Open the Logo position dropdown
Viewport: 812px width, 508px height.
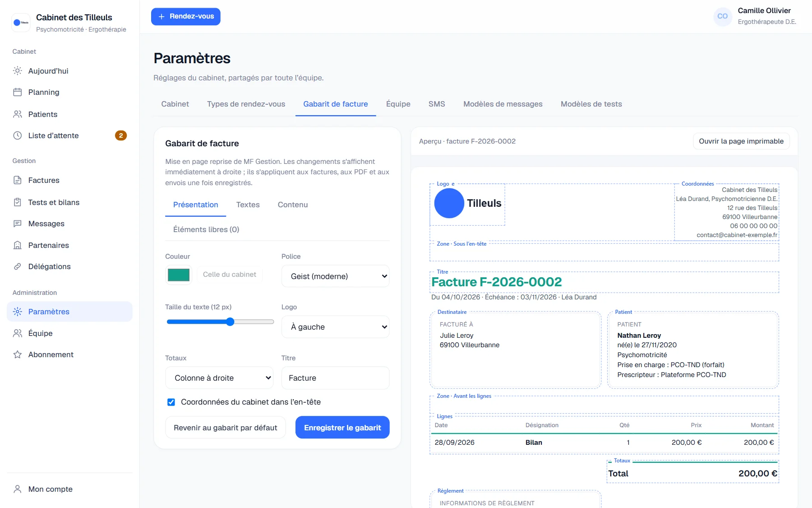tap(336, 327)
